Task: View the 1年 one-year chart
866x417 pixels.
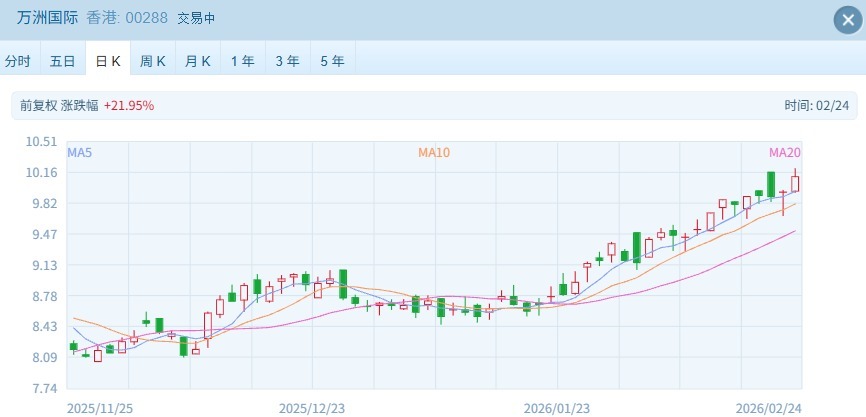Action: (243, 61)
